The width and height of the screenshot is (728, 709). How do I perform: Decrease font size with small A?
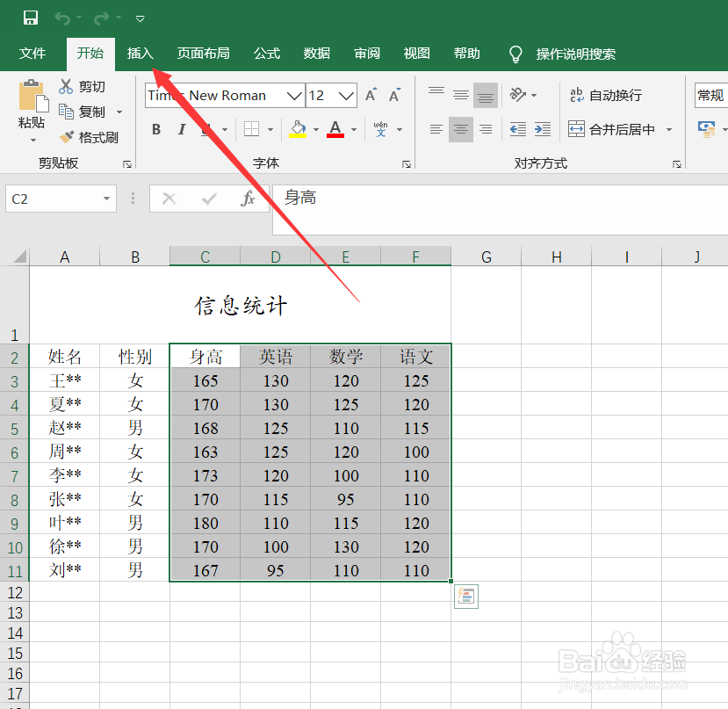pos(394,95)
